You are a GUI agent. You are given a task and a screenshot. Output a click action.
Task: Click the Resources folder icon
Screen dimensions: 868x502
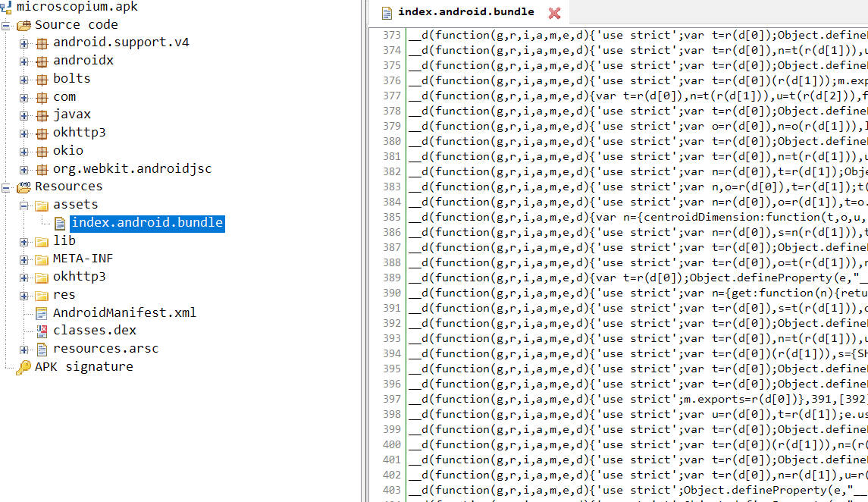tap(24, 187)
